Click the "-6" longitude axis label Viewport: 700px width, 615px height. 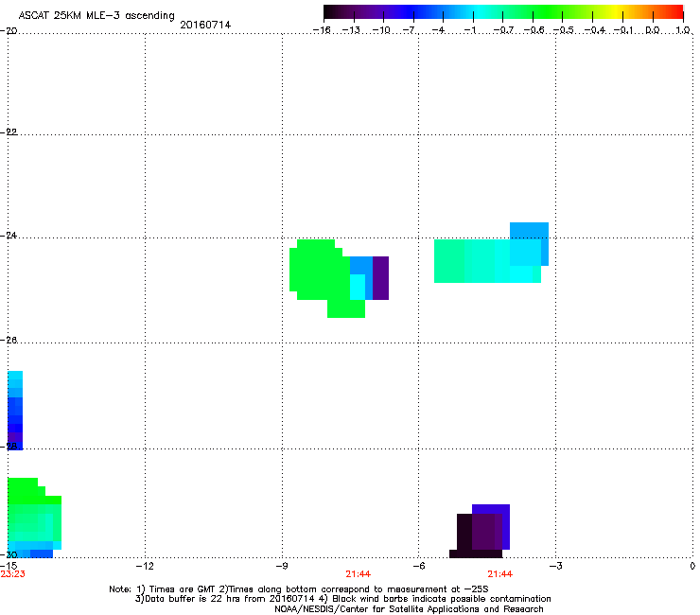[418, 566]
